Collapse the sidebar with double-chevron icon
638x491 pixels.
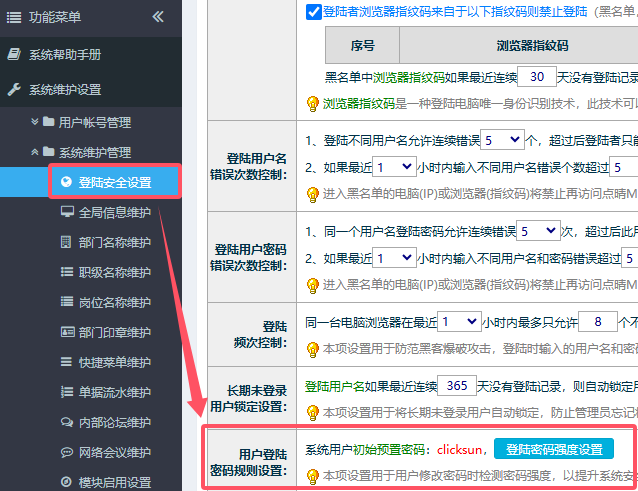pos(158,17)
